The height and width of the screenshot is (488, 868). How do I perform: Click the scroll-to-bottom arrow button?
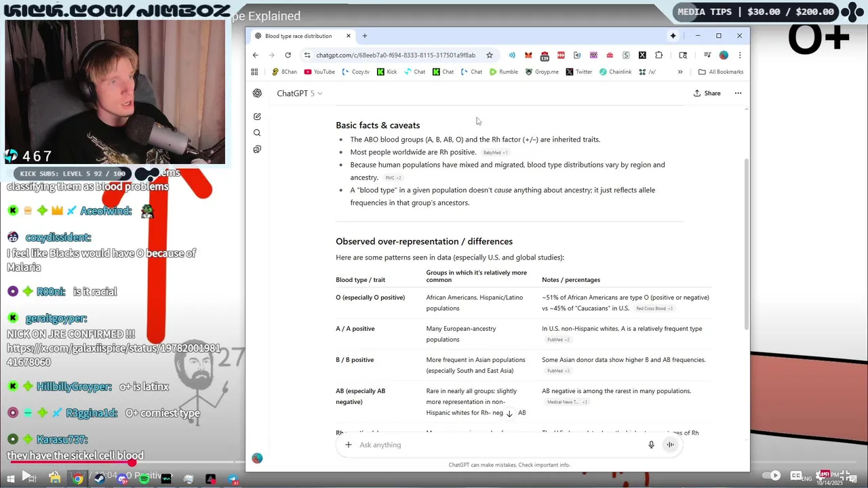(509, 413)
